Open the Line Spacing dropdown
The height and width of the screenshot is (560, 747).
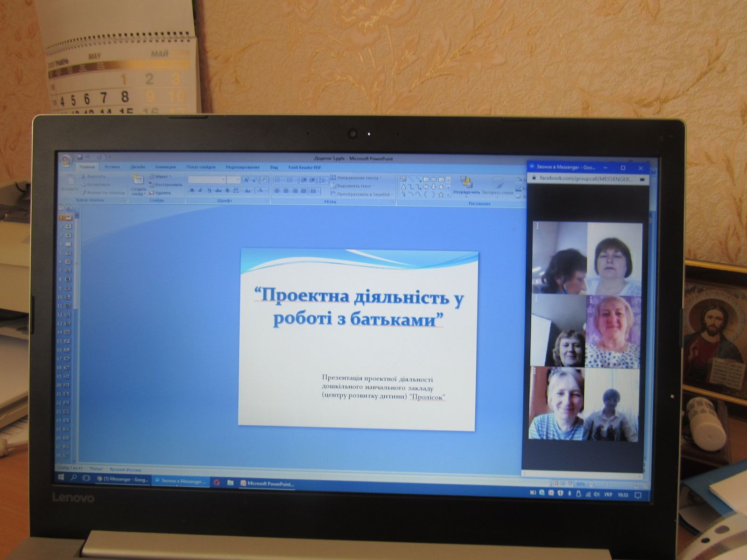tap(323, 180)
